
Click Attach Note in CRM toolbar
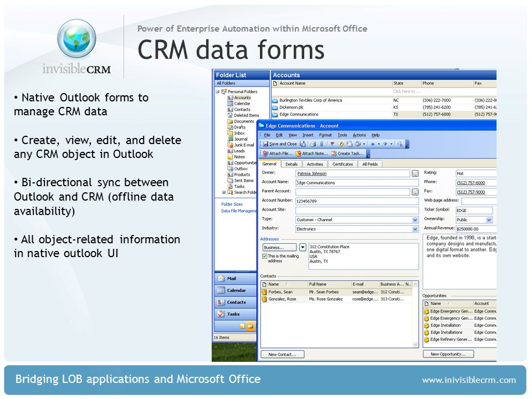(312, 154)
